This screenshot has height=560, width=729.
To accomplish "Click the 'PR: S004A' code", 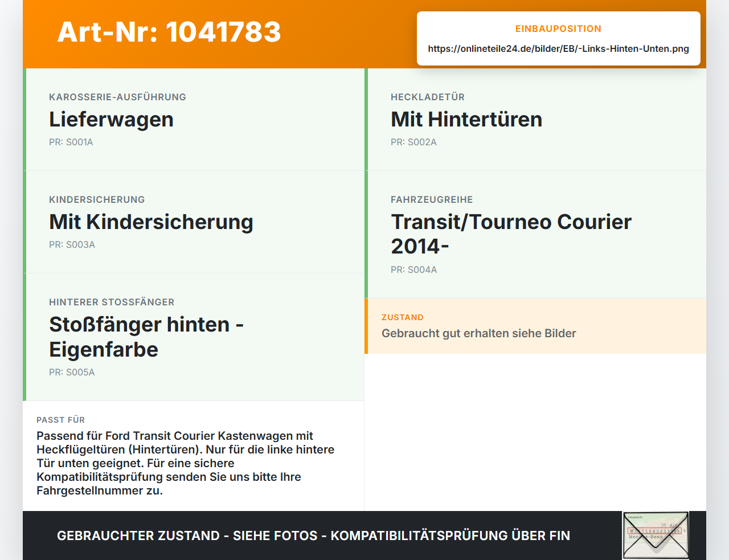I will tap(414, 269).
